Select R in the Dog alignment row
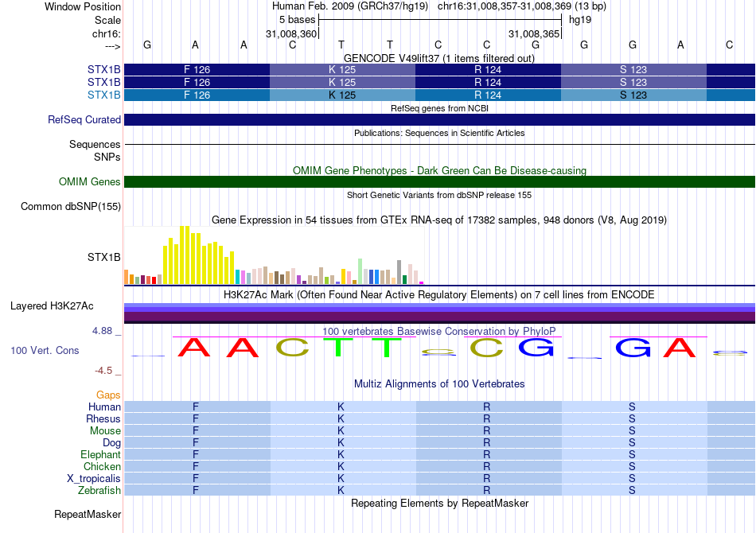This screenshot has width=756, height=533. 486,442
